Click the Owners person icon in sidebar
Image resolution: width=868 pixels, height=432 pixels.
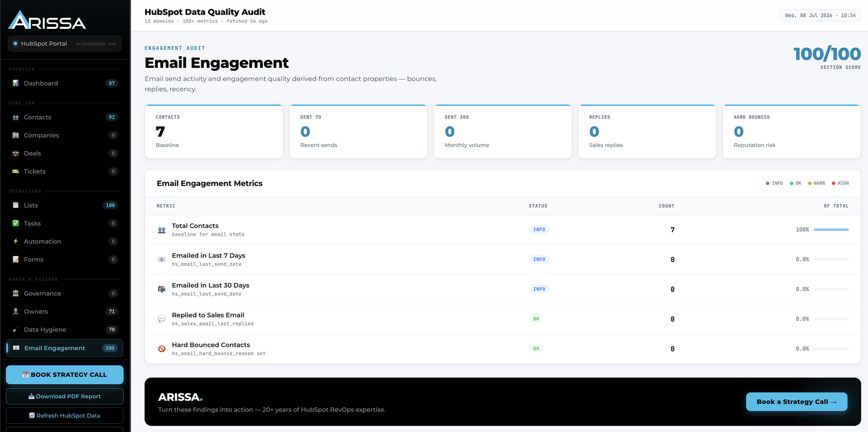(16, 311)
